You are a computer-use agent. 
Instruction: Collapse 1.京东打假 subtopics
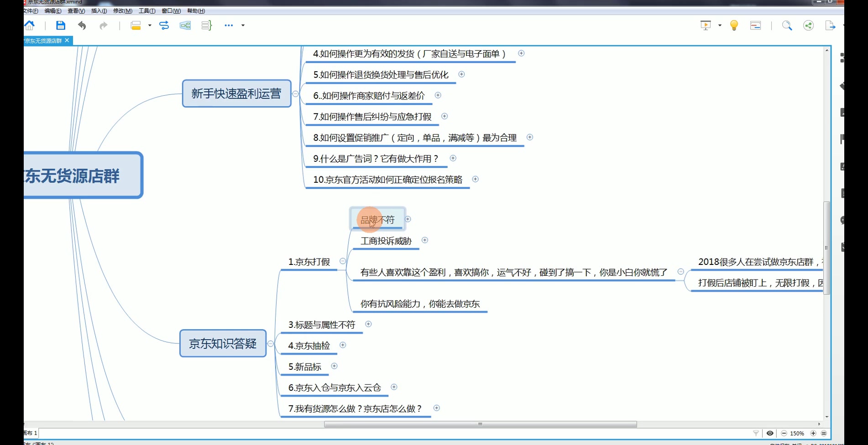click(343, 261)
